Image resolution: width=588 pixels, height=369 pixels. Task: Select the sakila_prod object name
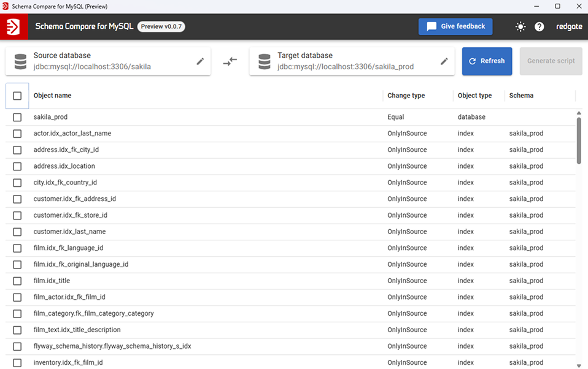(x=50, y=117)
